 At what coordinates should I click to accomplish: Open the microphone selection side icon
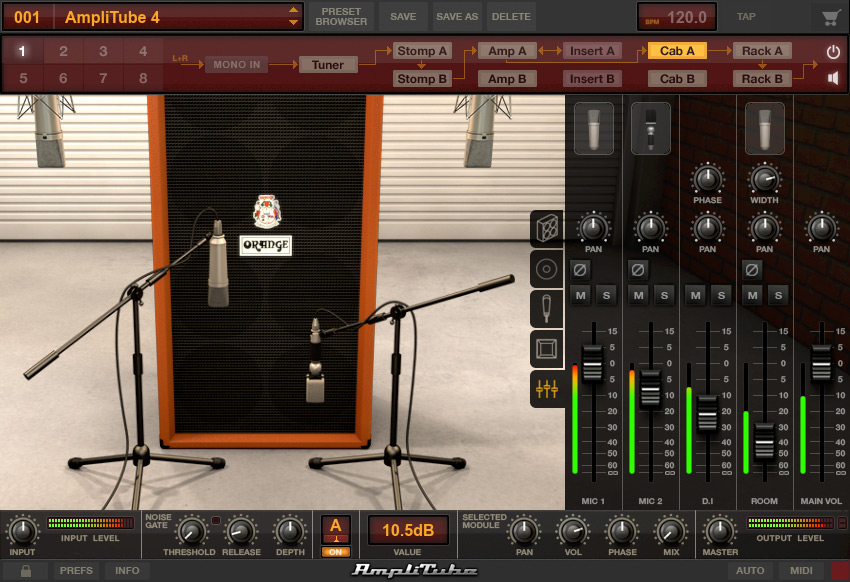547,308
